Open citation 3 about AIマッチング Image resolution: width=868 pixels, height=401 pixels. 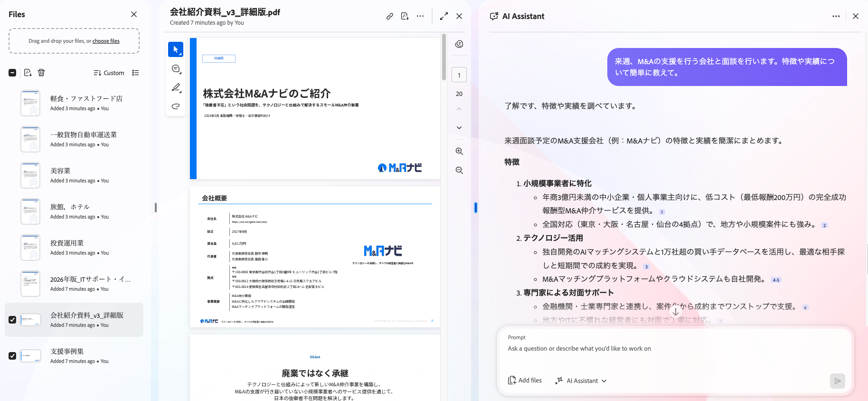(646, 267)
